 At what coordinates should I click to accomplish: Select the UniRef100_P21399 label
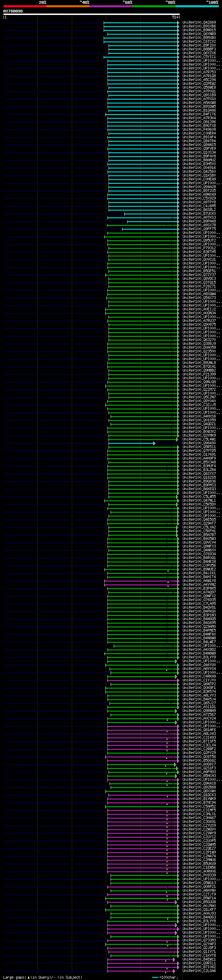199,374
